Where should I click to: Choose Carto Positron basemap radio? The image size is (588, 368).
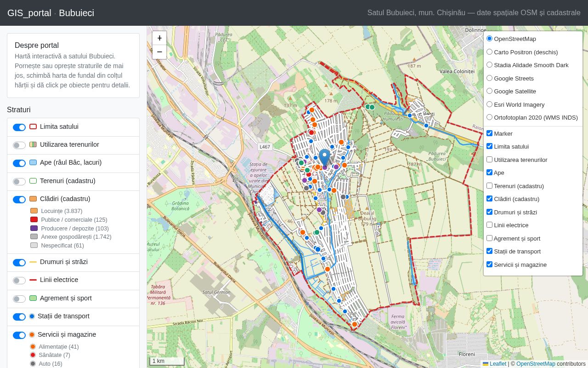489,52
